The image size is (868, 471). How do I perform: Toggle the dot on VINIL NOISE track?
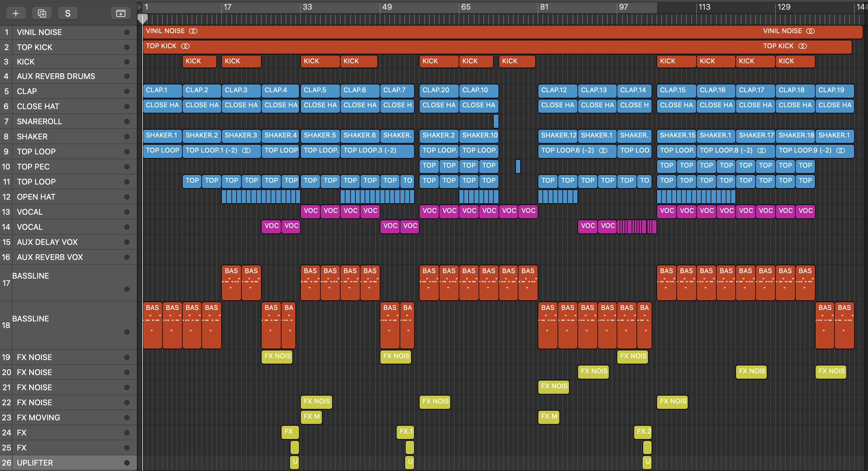(127, 32)
